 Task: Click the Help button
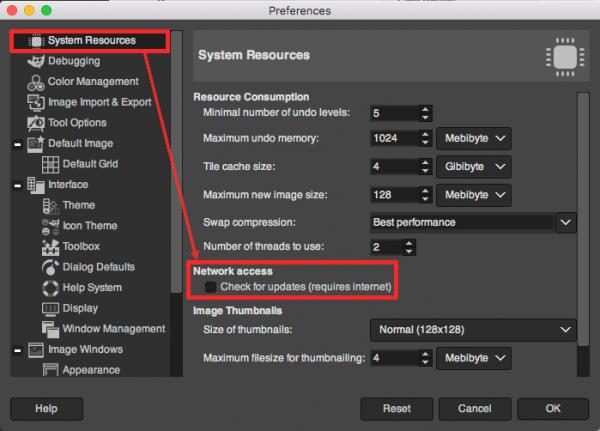point(46,409)
